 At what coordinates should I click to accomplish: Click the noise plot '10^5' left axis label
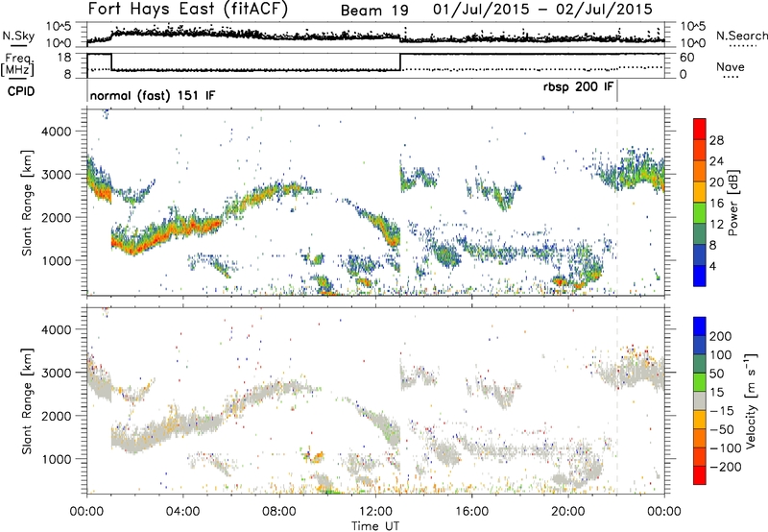[59, 27]
